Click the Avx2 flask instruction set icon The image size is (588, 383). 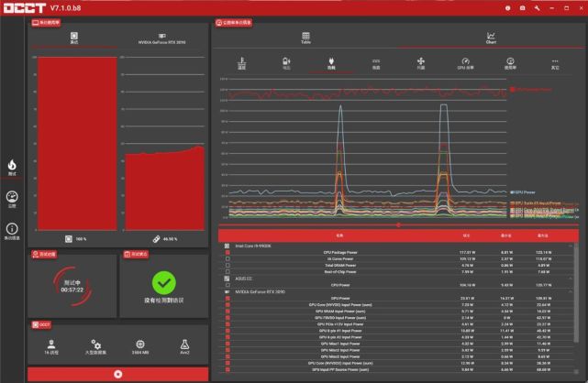(184, 345)
